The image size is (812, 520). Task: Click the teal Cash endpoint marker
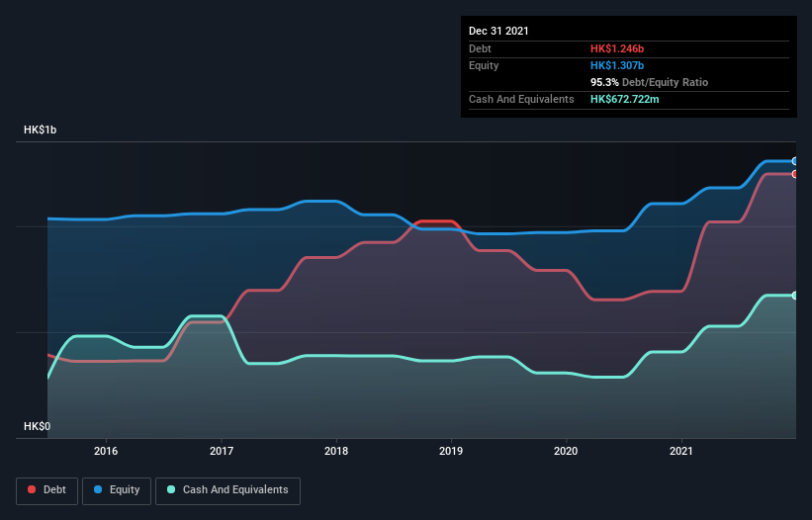tap(795, 296)
